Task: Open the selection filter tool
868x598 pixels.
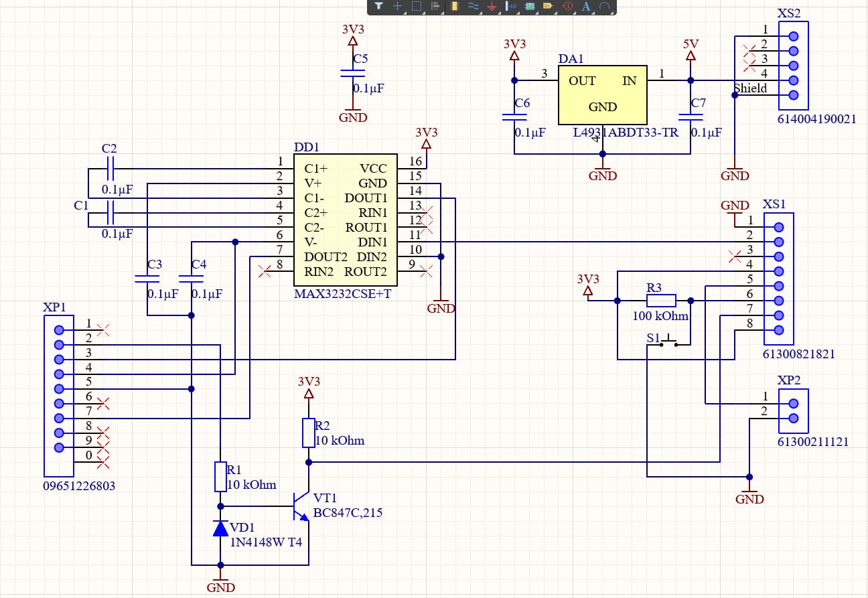Action: click(x=379, y=7)
